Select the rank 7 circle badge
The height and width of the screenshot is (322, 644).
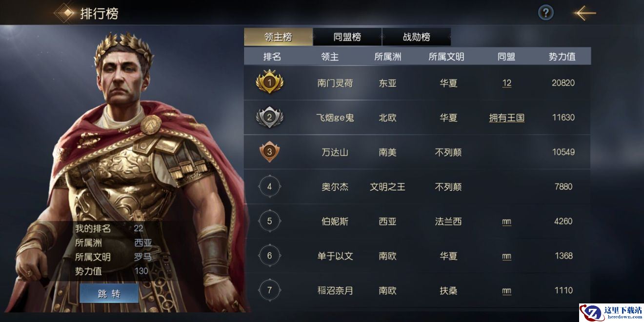click(269, 290)
